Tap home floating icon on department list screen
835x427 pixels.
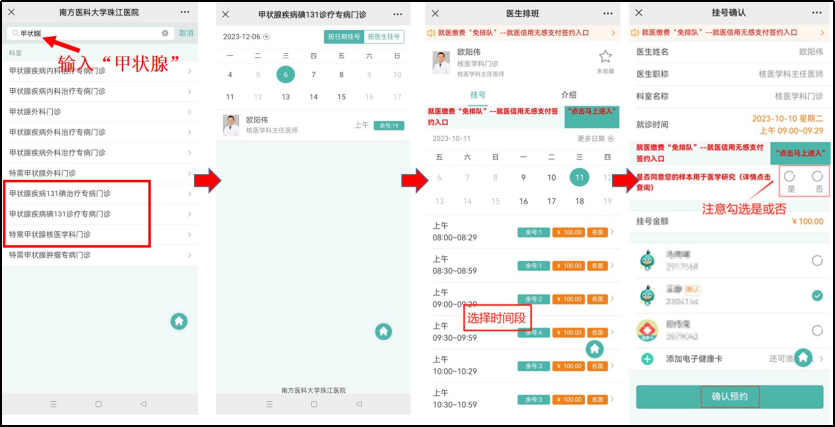coord(179,321)
